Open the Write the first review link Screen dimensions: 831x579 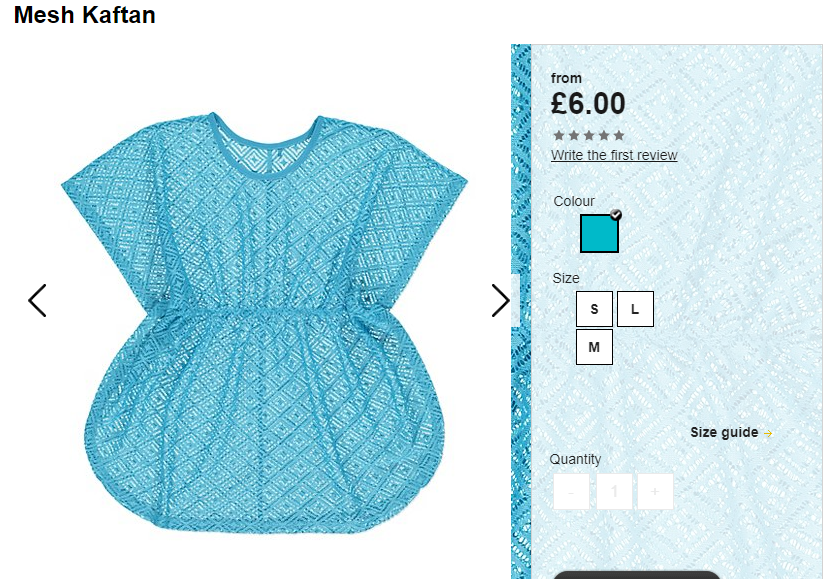pyautogui.click(x=614, y=155)
